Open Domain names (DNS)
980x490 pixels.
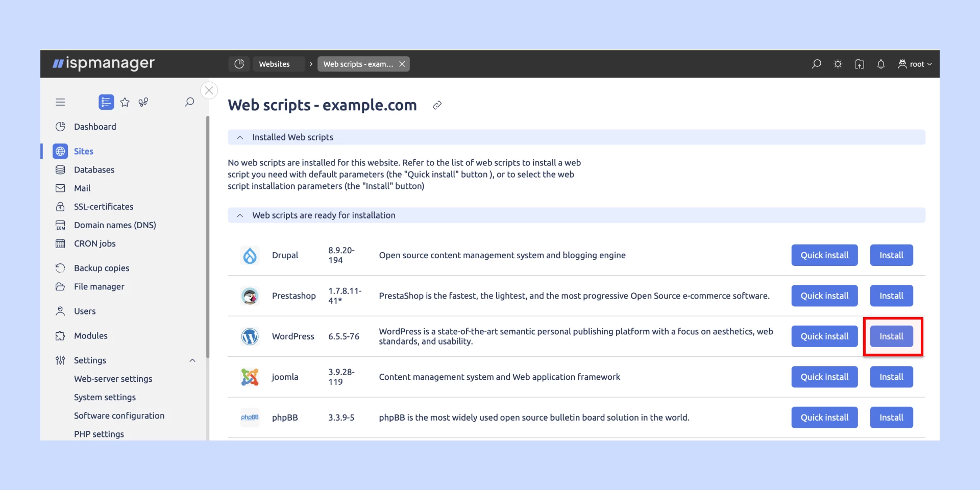[115, 225]
